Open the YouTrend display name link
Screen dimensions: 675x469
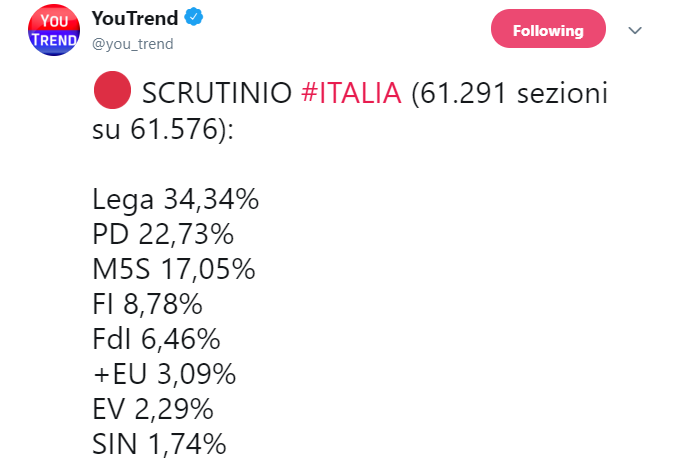point(135,18)
